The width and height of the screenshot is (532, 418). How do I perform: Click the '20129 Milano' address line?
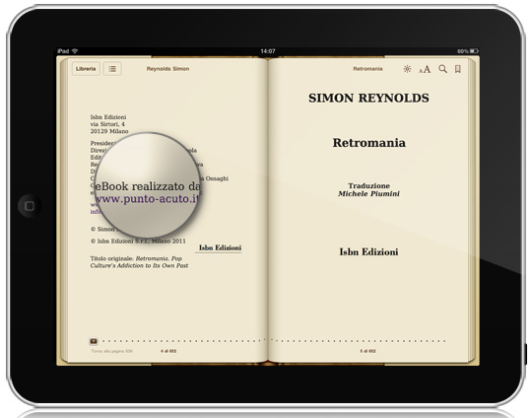click(x=109, y=131)
